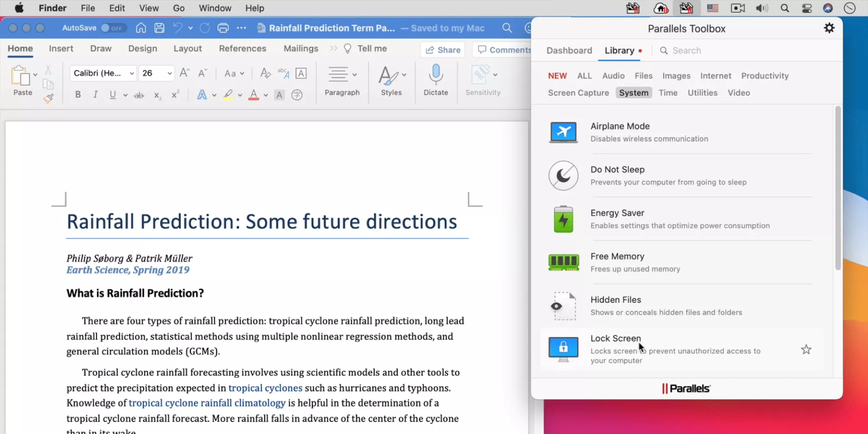Open the Parallels Toolbox settings gear
Screen dimensions: 868x434
coord(829,28)
